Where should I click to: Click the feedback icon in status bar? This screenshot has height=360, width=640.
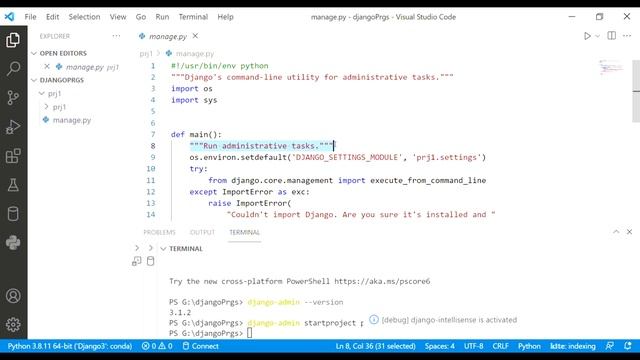[610, 346]
